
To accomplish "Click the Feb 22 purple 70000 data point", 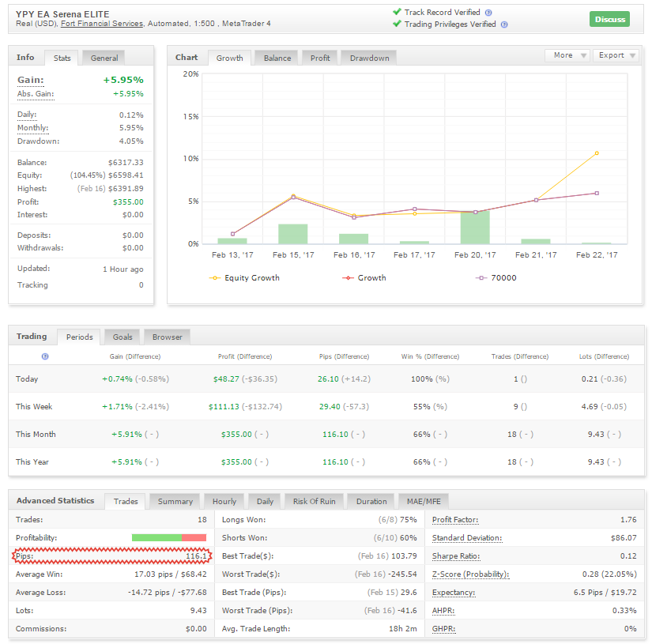I will tap(597, 194).
